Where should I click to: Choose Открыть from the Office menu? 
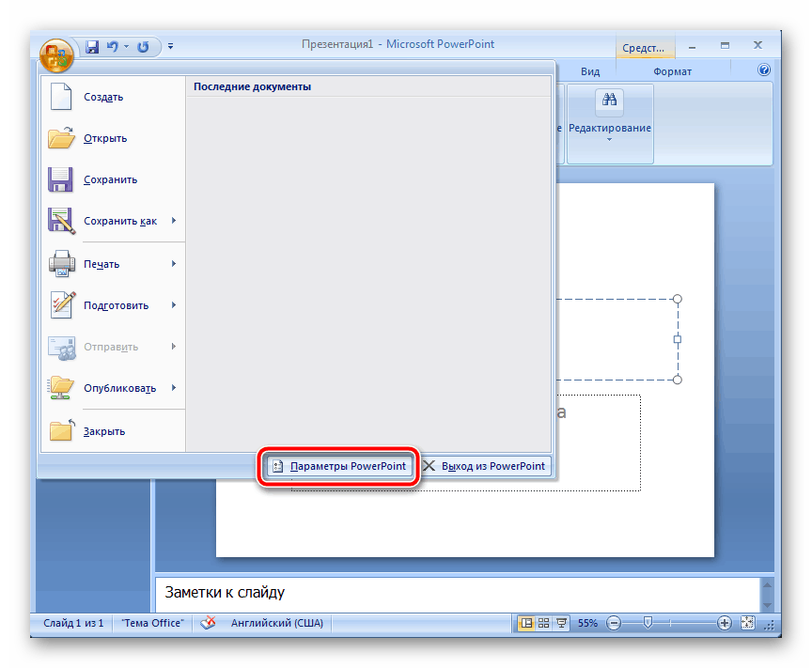(105, 138)
